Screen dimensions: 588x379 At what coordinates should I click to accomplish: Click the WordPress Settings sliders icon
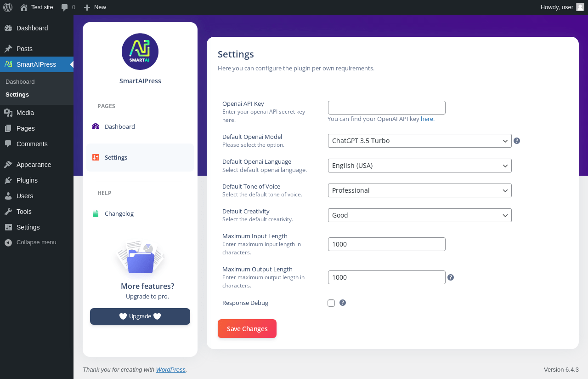click(8, 227)
